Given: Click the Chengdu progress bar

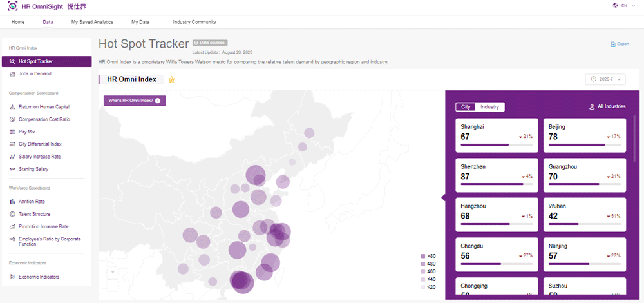Looking at the screenshot, I should (497, 264).
